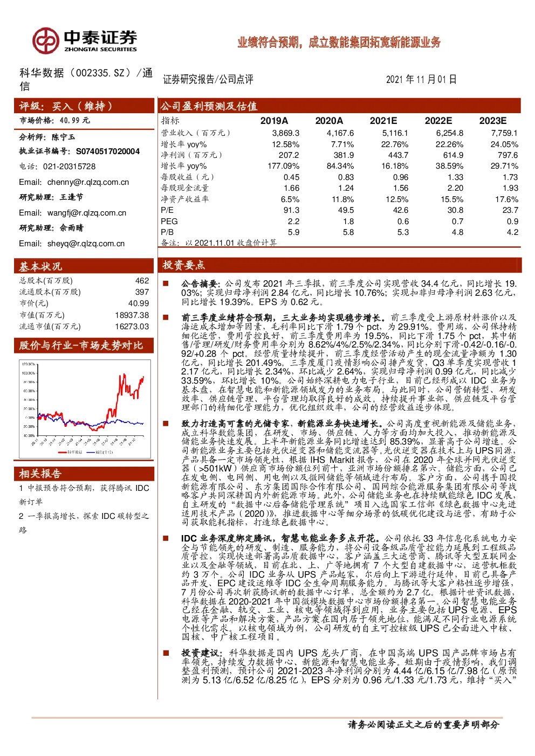Click the 2023E column header
The image size is (535, 756).
pyautogui.click(x=493, y=121)
